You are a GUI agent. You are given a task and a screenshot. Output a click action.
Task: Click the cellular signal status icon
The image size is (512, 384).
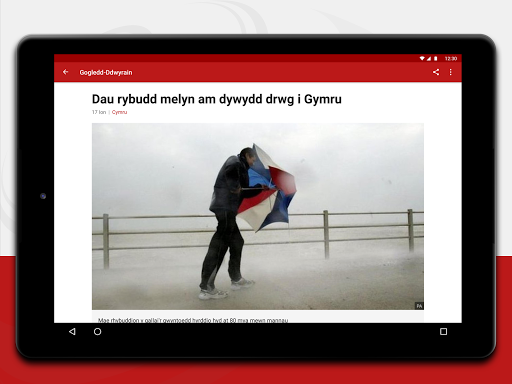429,58
